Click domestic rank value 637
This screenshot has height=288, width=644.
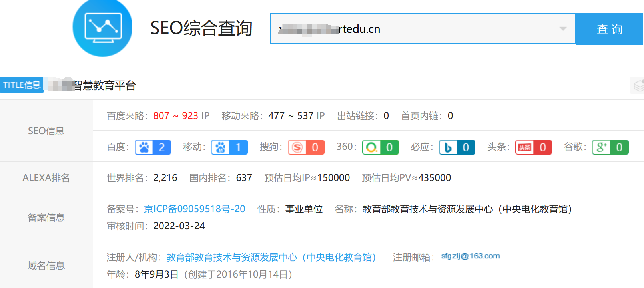coord(244,178)
